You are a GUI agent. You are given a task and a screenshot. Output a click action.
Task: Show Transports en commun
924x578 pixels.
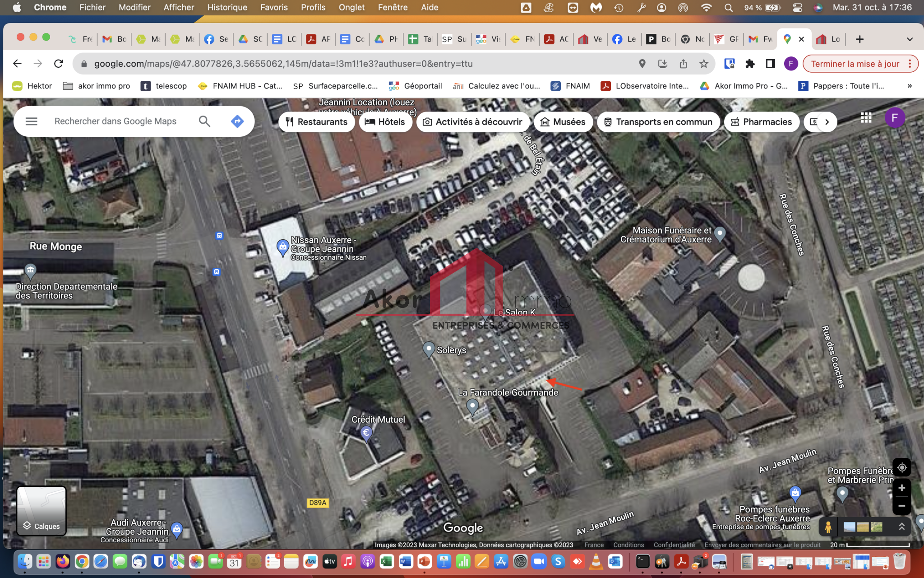pyautogui.click(x=658, y=122)
